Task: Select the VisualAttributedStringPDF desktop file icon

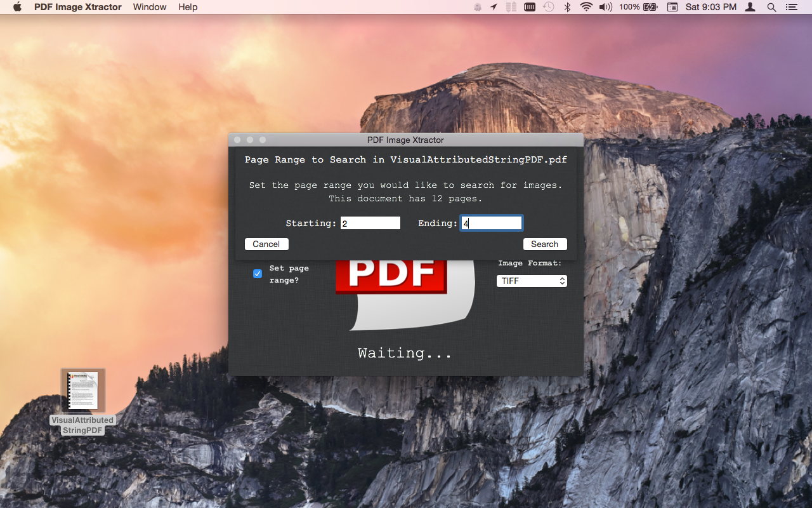Action: click(x=83, y=391)
